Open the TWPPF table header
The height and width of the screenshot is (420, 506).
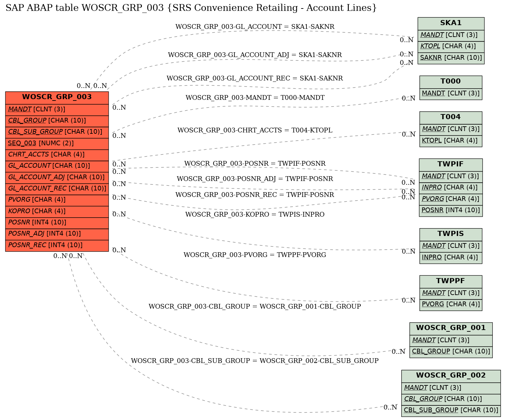pyautogui.click(x=451, y=281)
